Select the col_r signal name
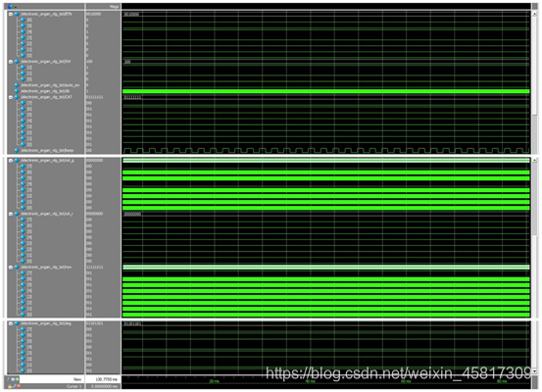Screen dimensions: 542x392 click(x=47, y=214)
